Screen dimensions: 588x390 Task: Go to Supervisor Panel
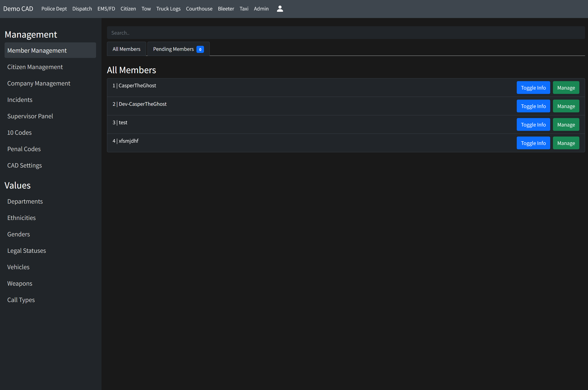click(x=30, y=116)
